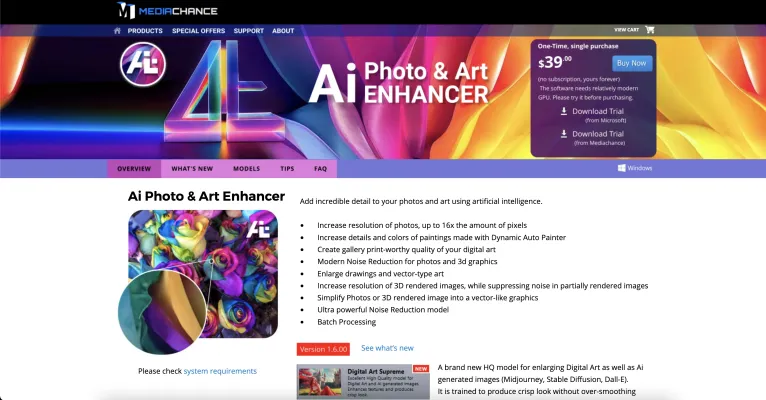The image size is (766, 400).
Task: Click the magnified circle detail on product image
Action: 162,311
